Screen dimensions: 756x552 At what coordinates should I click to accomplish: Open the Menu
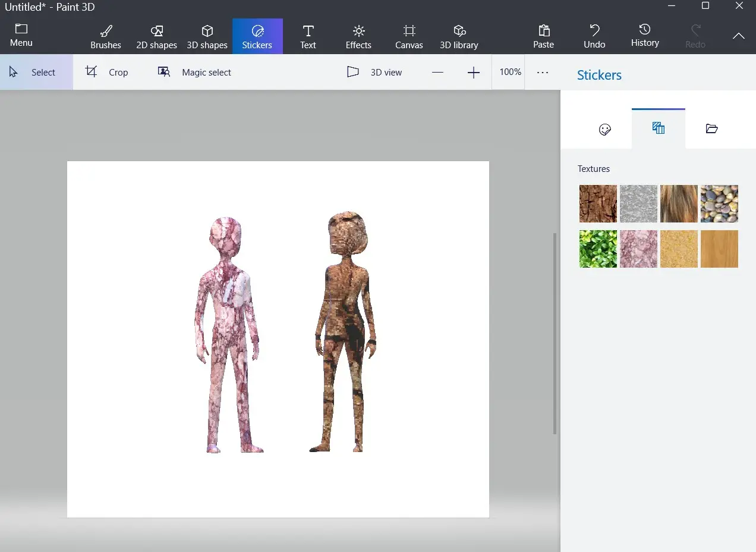[x=21, y=36]
